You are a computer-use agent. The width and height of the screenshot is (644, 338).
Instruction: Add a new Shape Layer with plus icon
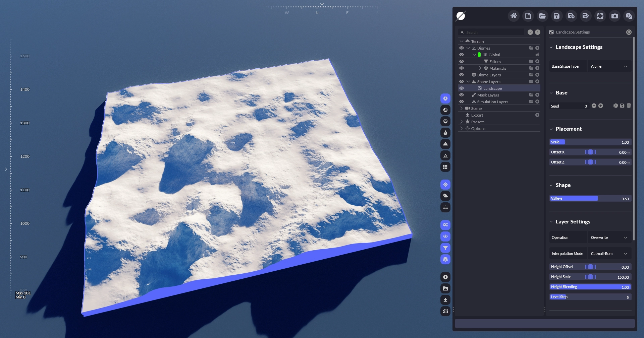[537, 81]
